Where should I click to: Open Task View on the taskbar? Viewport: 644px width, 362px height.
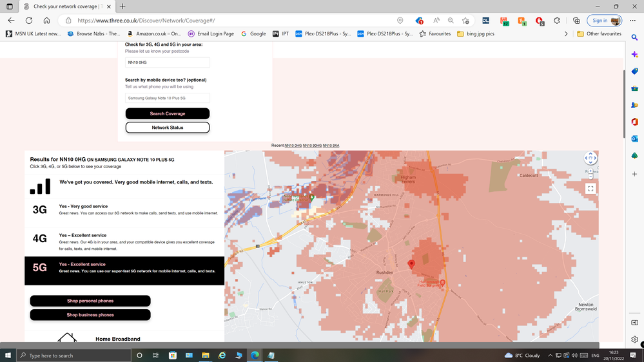point(155,356)
